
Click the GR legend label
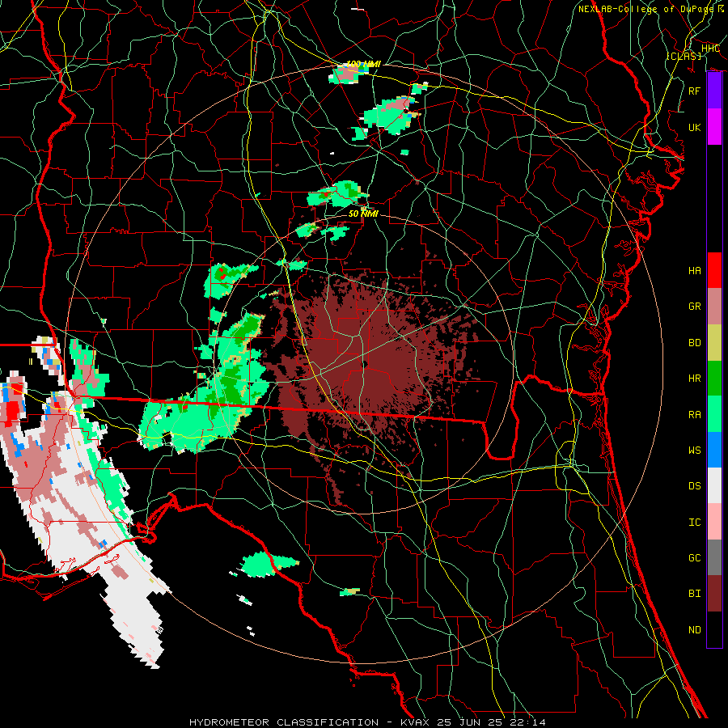click(694, 307)
